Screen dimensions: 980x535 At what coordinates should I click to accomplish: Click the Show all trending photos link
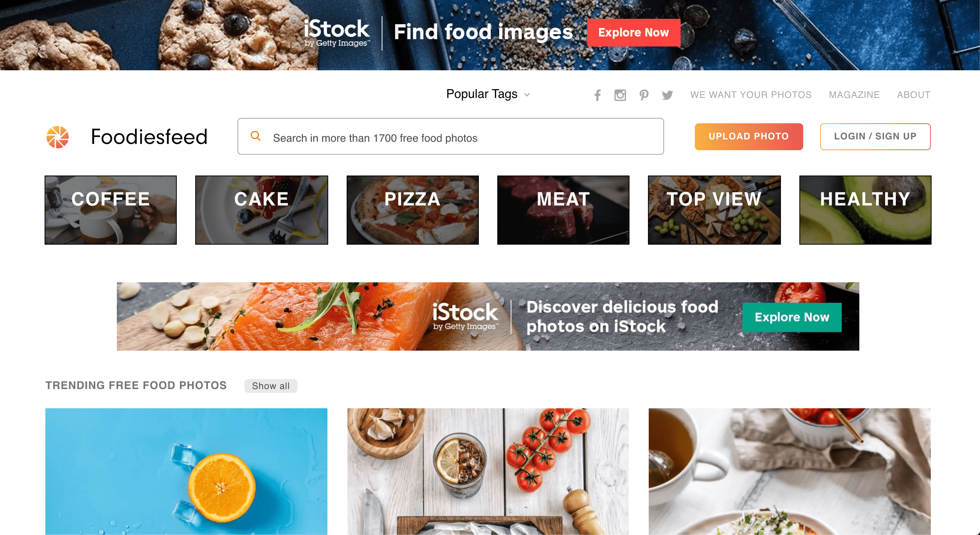click(x=270, y=385)
